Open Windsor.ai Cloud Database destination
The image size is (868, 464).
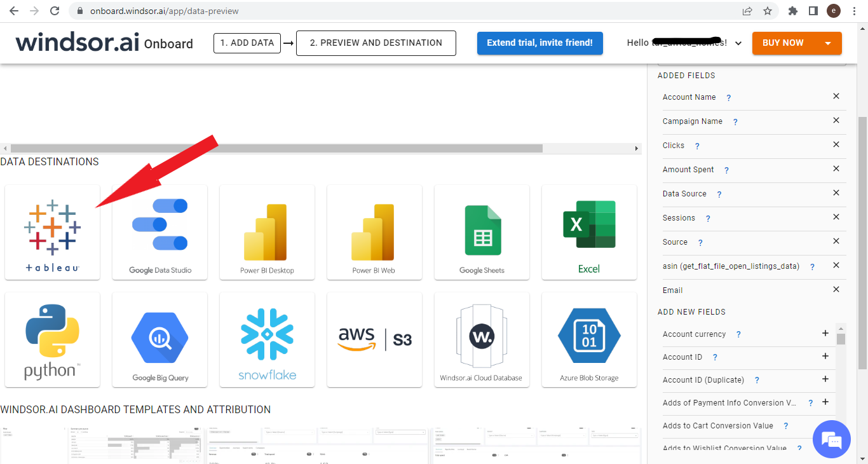click(x=482, y=339)
